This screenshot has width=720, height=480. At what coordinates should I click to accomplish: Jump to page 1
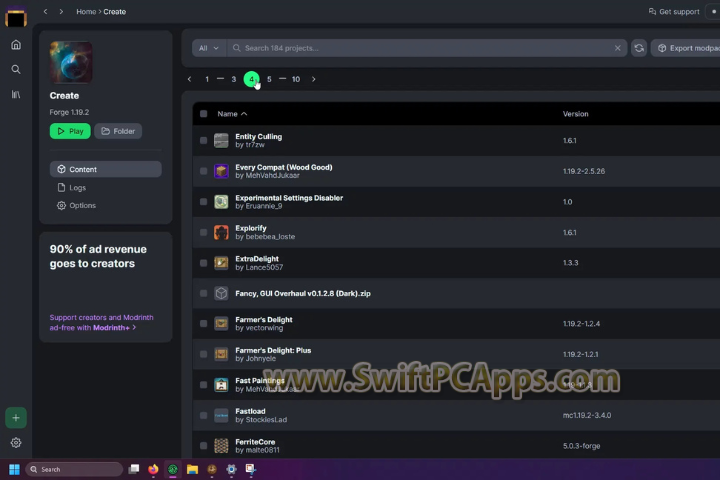[207, 79]
